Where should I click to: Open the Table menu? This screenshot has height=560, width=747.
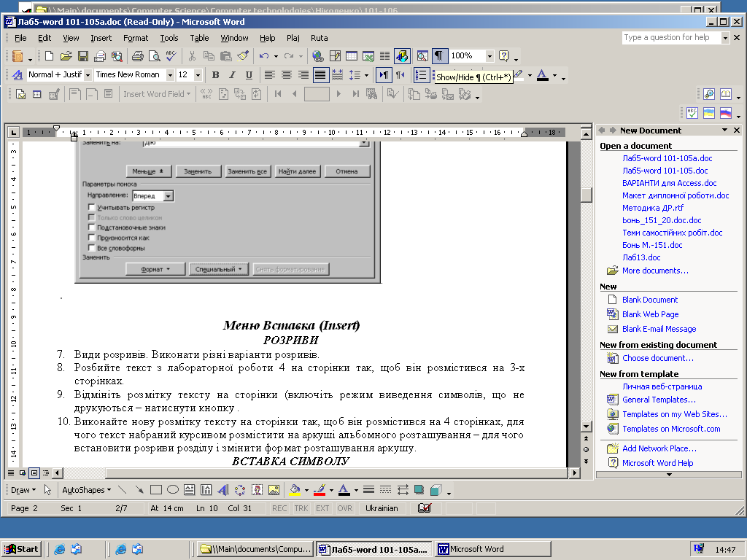click(199, 38)
